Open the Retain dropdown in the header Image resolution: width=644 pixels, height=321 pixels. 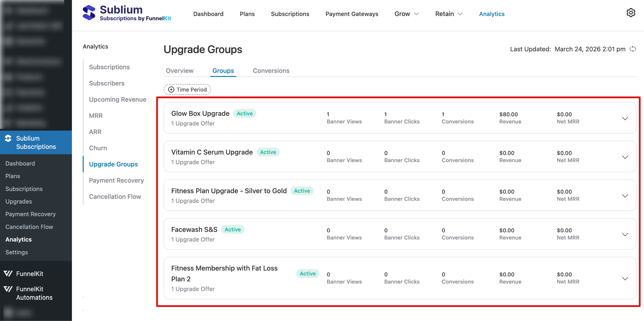coord(449,14)
